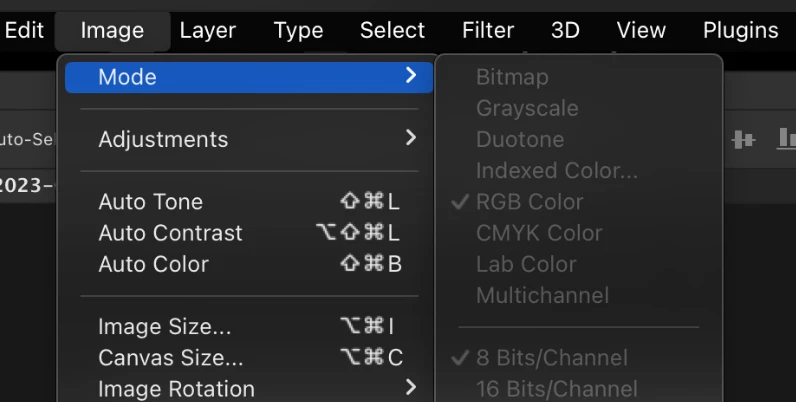
Task: Click the align centers icon in options bar
Action: 744,139
